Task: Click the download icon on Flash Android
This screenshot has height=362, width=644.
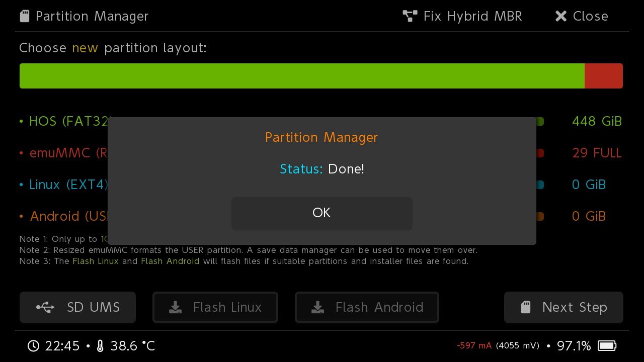Action: tap(317, 307)
